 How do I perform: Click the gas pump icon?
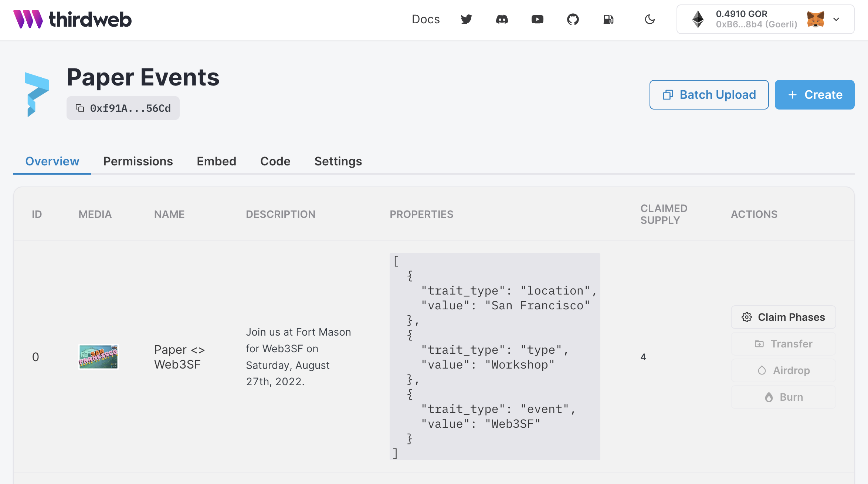[608, 19]
